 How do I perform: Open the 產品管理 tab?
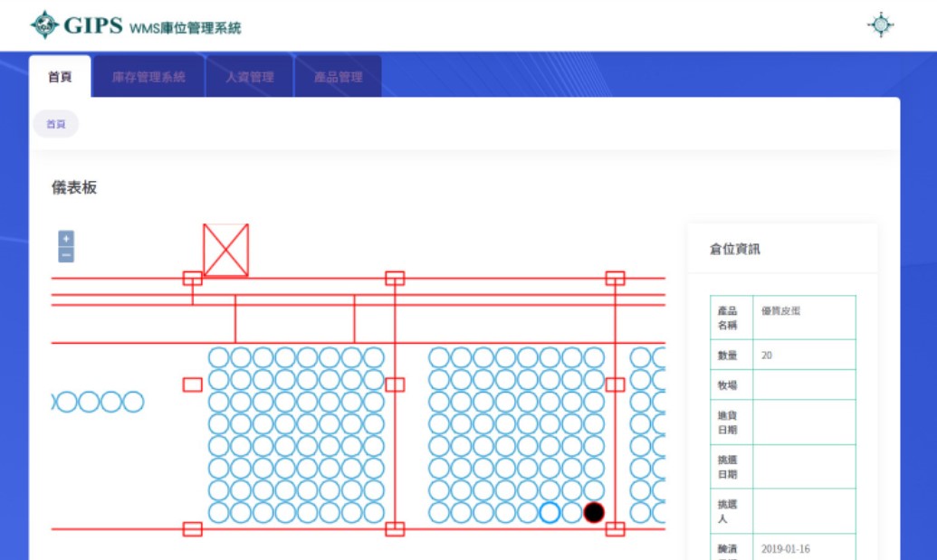click(x=338, y=77)
